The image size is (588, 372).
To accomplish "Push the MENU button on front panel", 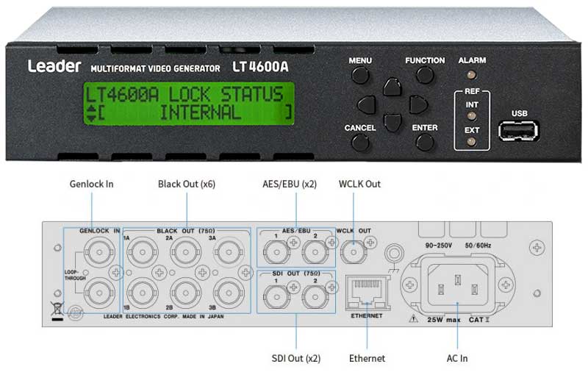I will pos(360,75).
